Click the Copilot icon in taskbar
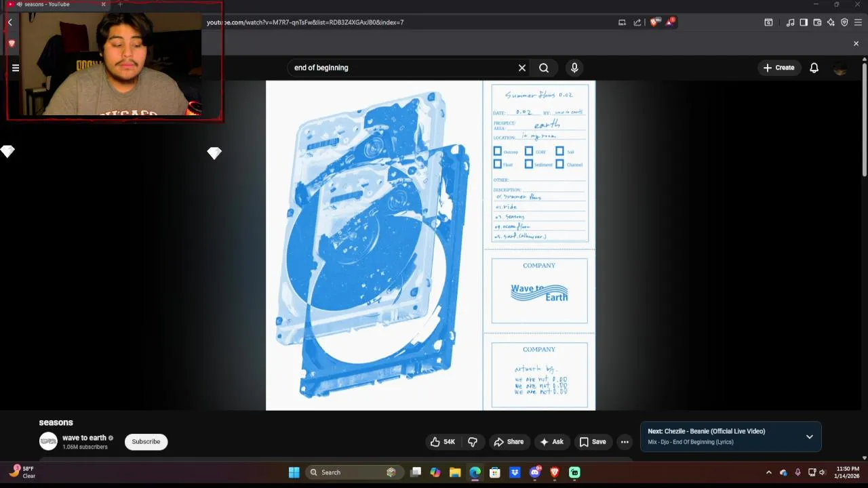 [x=435, y=472]
